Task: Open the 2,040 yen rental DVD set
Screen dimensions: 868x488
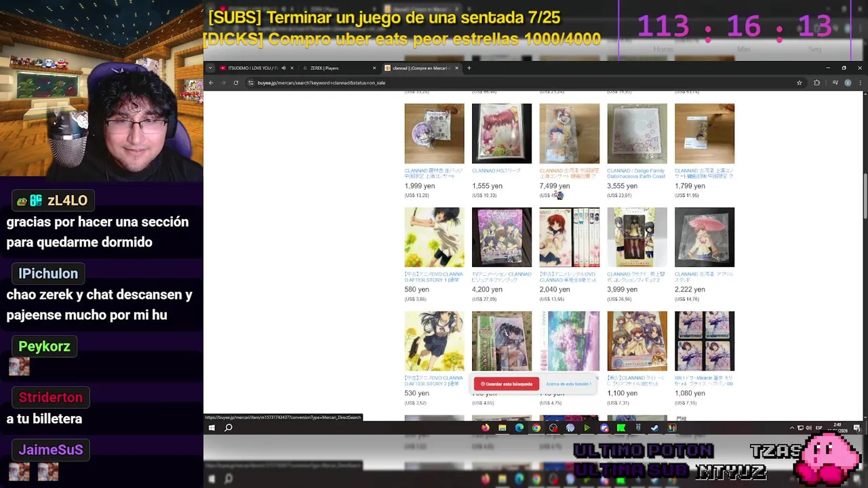Action: 570,237
